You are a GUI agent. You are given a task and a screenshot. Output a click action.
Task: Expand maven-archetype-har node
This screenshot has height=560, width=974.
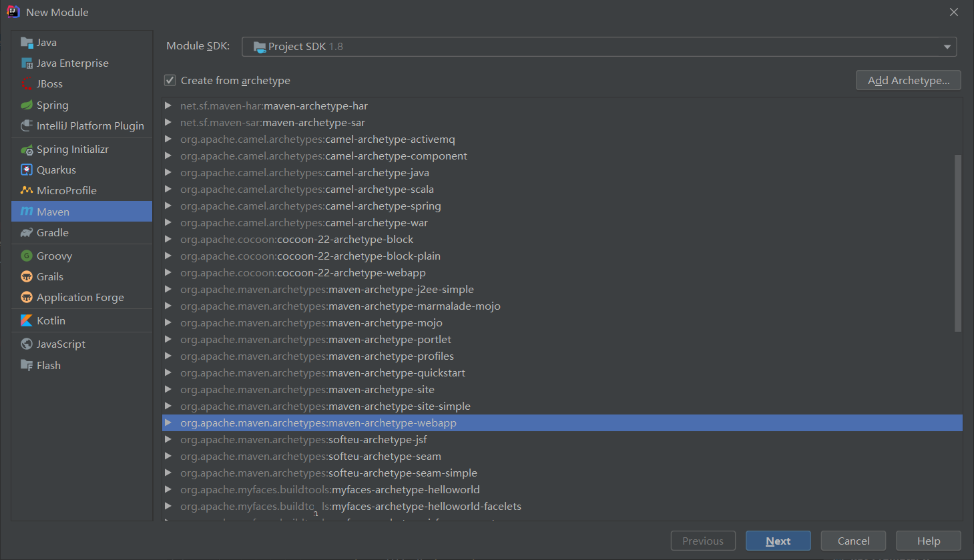coord(168,105)
